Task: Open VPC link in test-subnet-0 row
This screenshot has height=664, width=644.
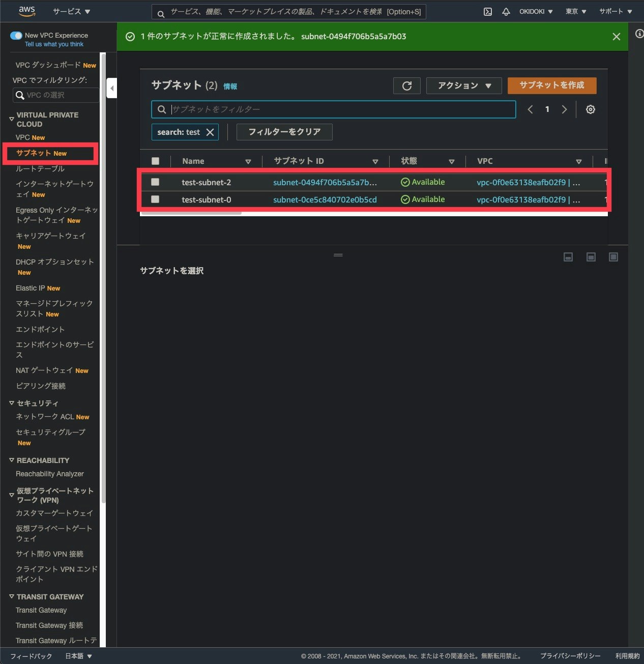Action: (x=528, y=199)
